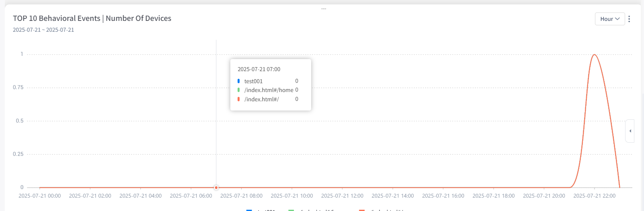Click x-axis label '2025-07-21 04:00'
The height and width of the screenshot is (211, 644).
141,196
